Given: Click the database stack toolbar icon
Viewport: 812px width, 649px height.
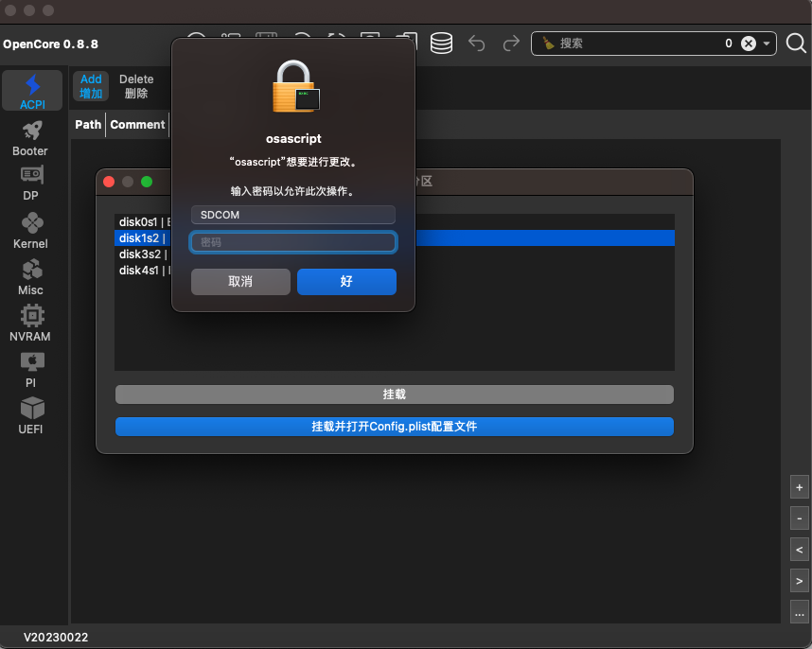Looking at the screenshot, I should [x=441, y=43].
